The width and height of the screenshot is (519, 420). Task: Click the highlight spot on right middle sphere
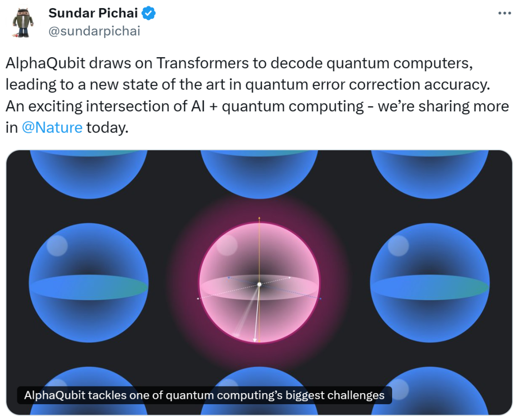coord(398,246)
